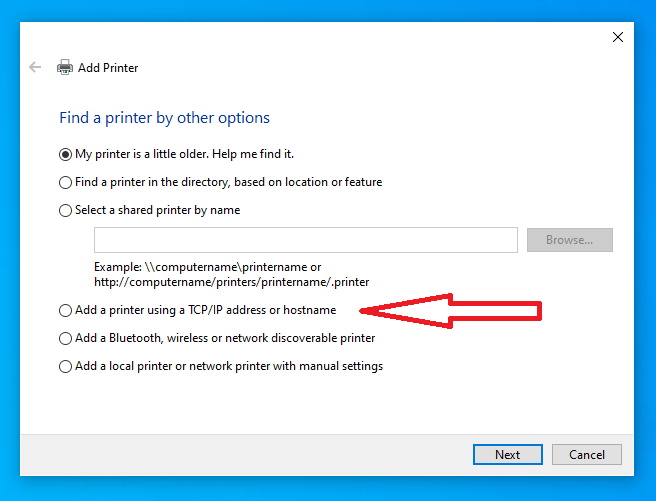The height and width of the screenshot is (501, 656).
Task: Pick the TCP/IP address or hostname option
Action: pos(66,310)
